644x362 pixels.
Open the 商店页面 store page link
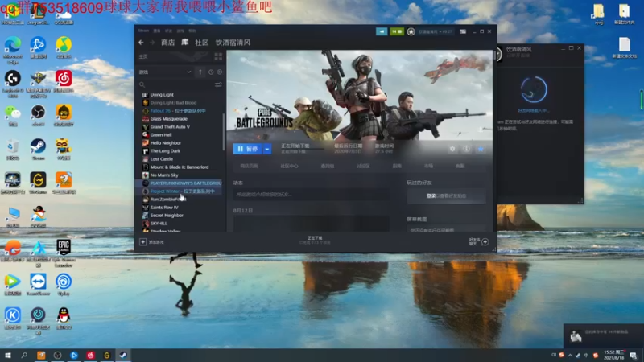click(x=249, y=166)
